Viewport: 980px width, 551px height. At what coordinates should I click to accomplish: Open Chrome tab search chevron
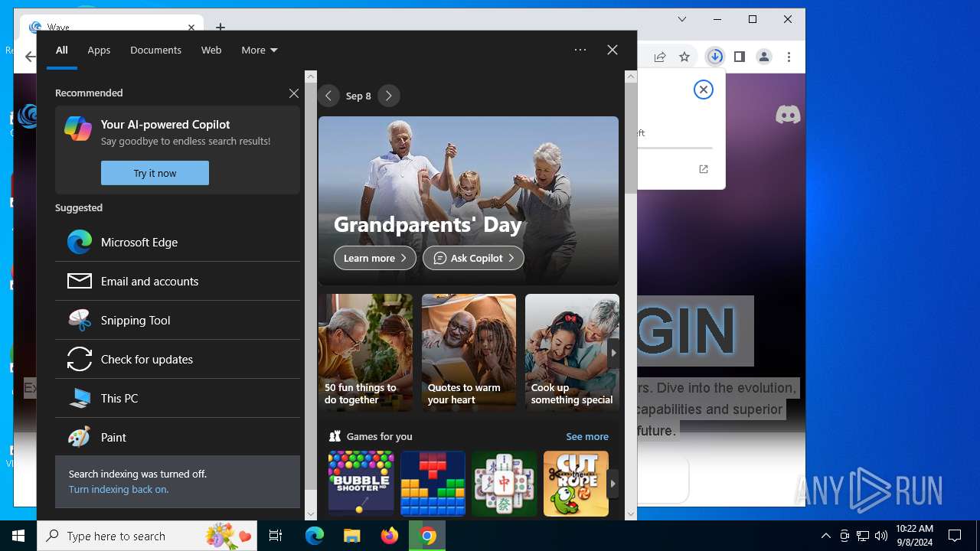coord(682,19)
